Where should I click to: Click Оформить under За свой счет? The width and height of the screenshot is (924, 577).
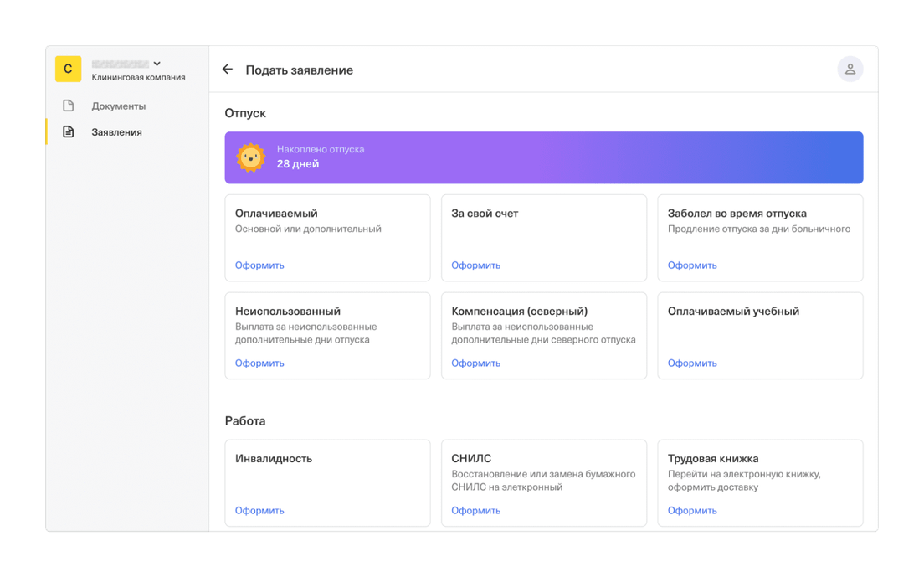click(x=475, y=265)
